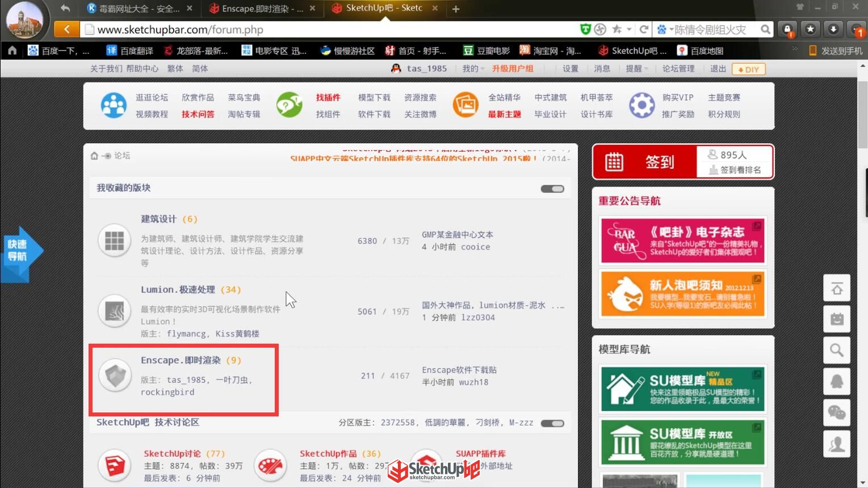Open 技术问答 in the navigation menu
Screen dimensions: 868x488
coord(198,114)
